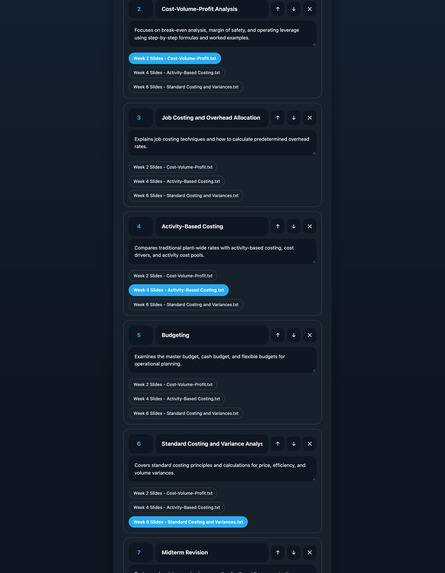Edit the Budgeting title field
The width and height of the screenshot is (445, 573).
(x=212, y=335)
